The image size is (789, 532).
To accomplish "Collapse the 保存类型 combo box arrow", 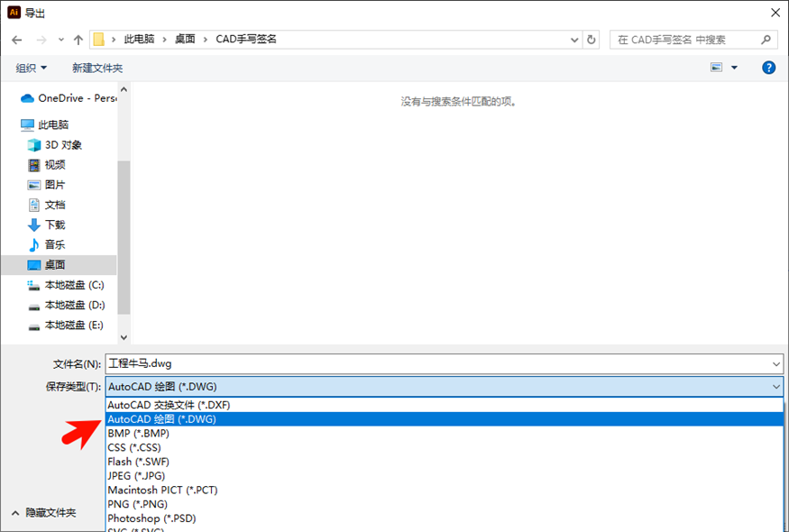I will 775,387.
